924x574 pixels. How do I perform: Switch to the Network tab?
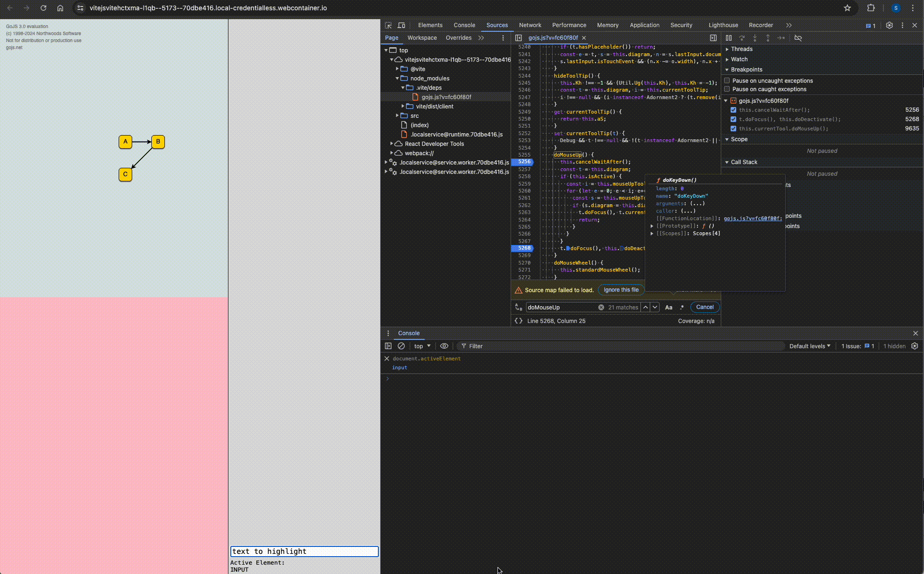(x=530, y=25)
